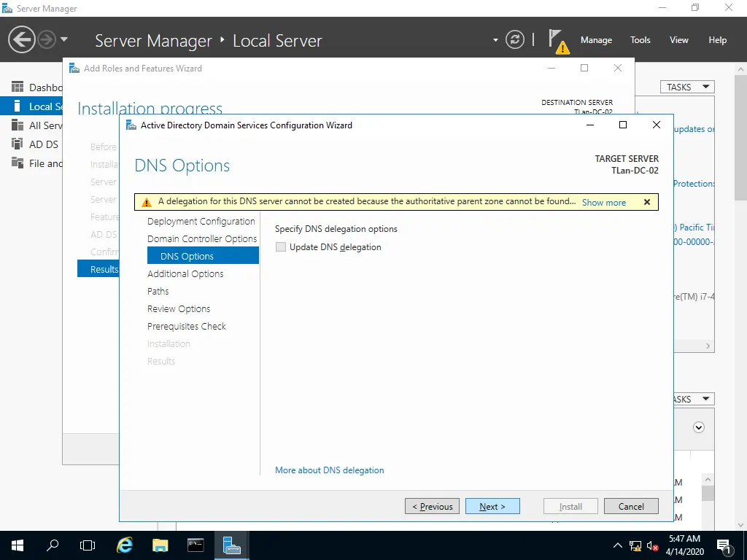Expand the circular chevron in events panel

tap(698, 427)
